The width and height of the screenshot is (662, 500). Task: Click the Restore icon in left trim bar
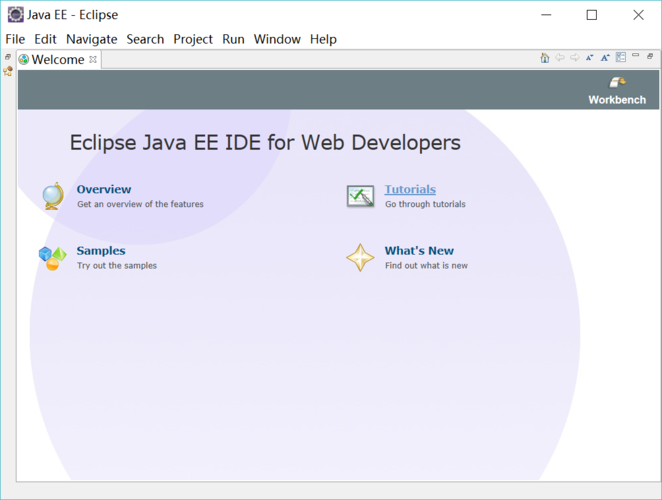pyautogui.click(x=8, y=57)
